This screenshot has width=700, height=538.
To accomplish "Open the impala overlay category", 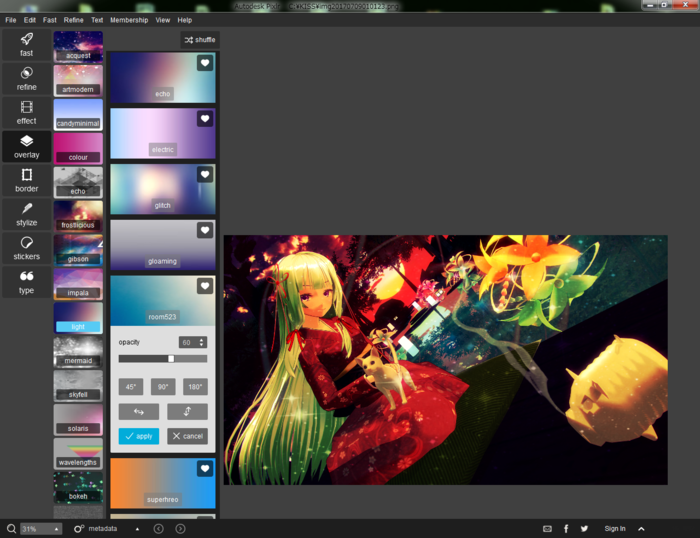I will click(x=78, y=284).
